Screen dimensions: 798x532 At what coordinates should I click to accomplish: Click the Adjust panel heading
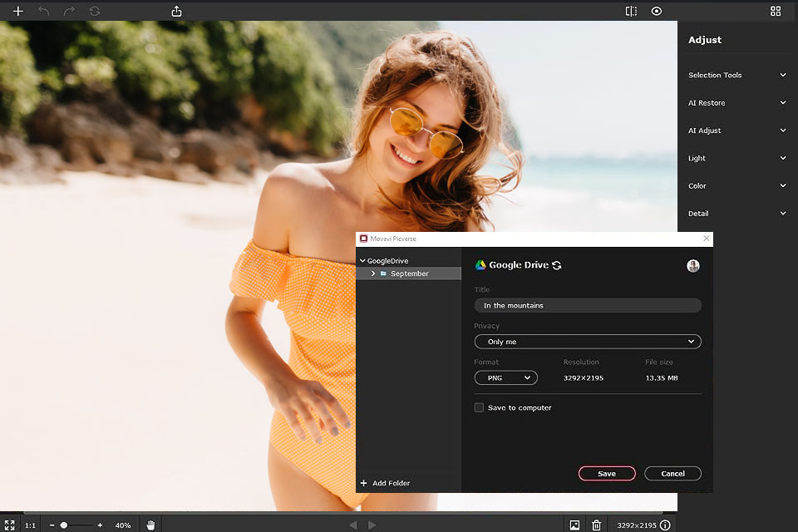[705, 40]
